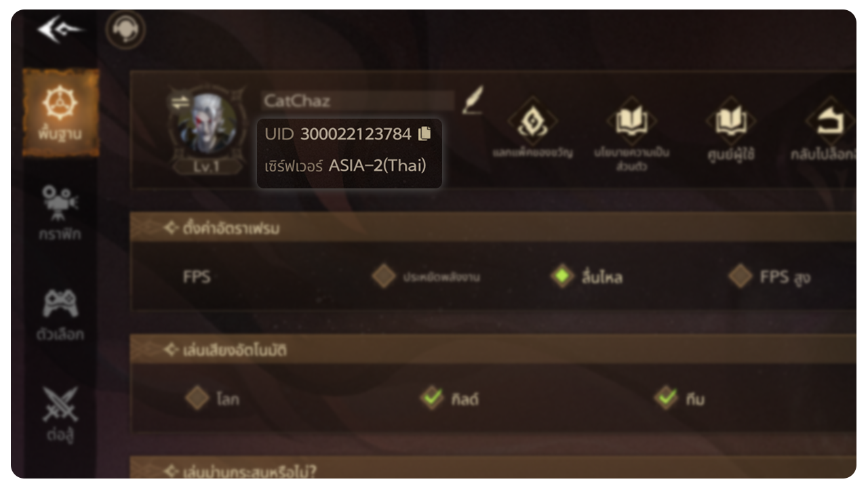Select the FPS สูง option
This screenshot has width=868, height=488.
click(740, 277)
